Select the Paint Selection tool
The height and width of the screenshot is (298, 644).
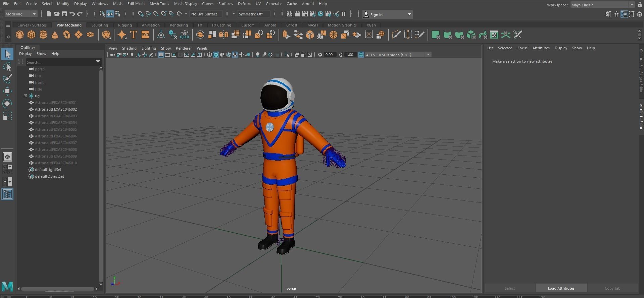point(7,79)
